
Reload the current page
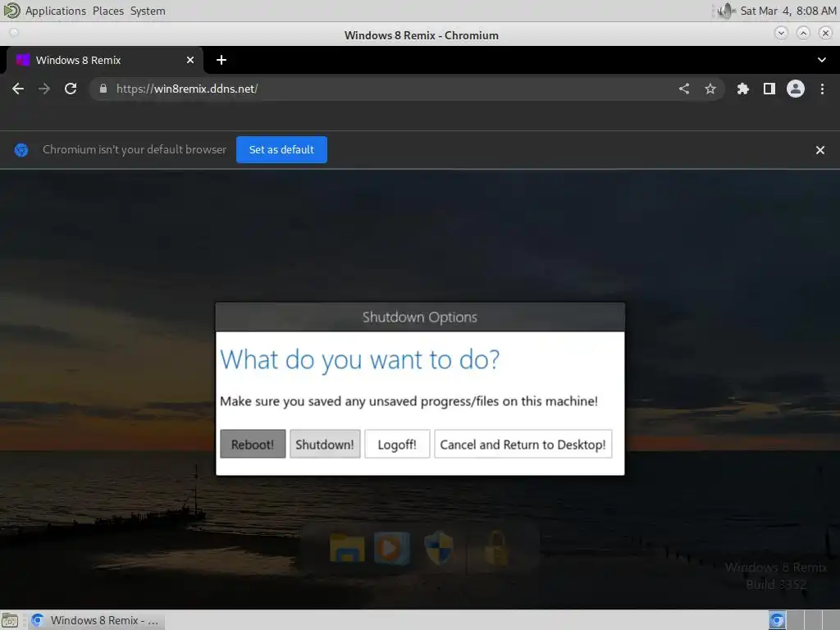click(71, 89)
